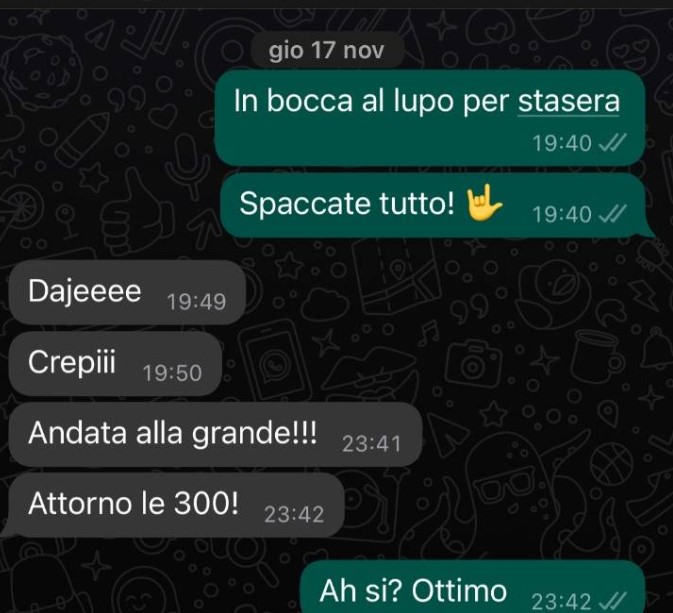The height and width of the screenshot is (613, 673).
Task: Click the 'Attorno le 300!' message
Action: click(x=175, y=505)
